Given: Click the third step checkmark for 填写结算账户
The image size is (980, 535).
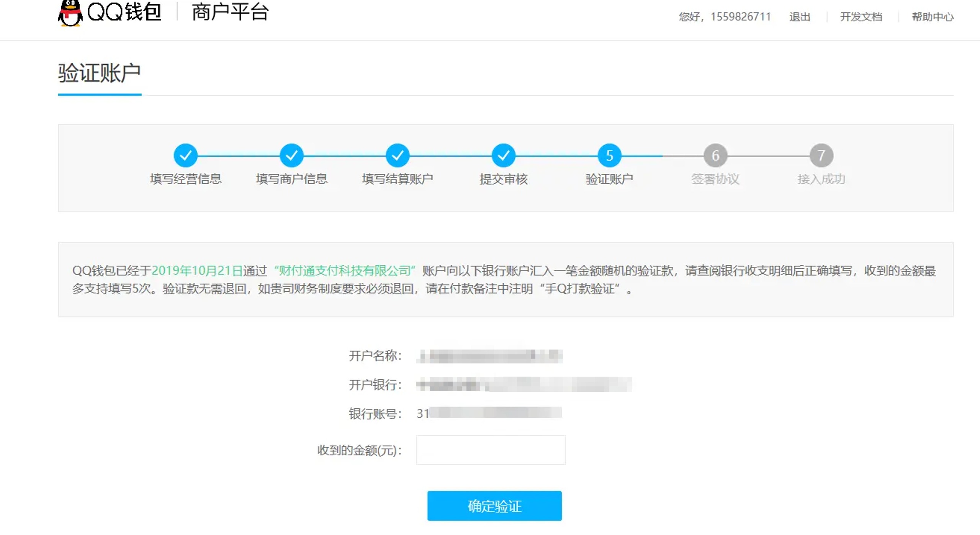Looking at the screenshot, I should click(398, 155).
